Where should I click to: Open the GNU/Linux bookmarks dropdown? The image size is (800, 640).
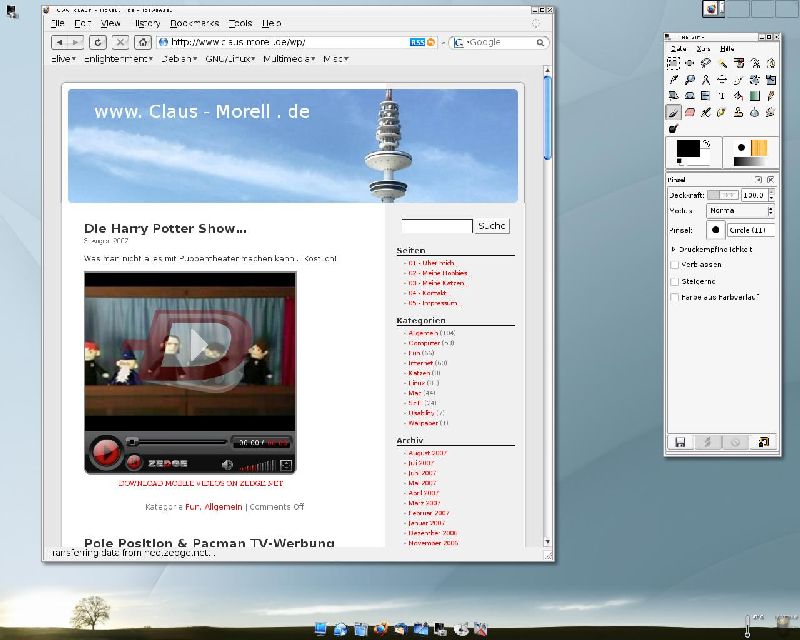pyautogui.click(x=230, y=59)
